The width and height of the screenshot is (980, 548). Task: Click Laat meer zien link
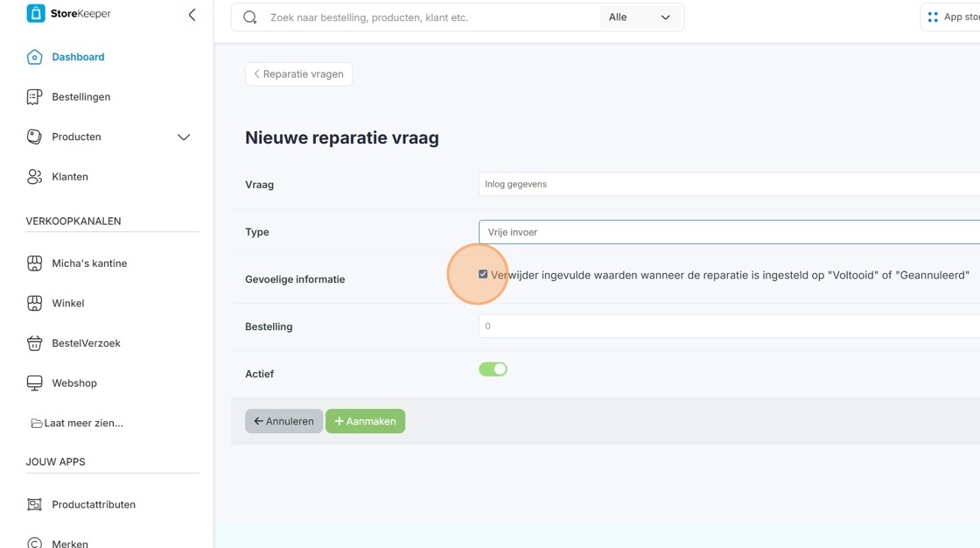coord(84,424)
